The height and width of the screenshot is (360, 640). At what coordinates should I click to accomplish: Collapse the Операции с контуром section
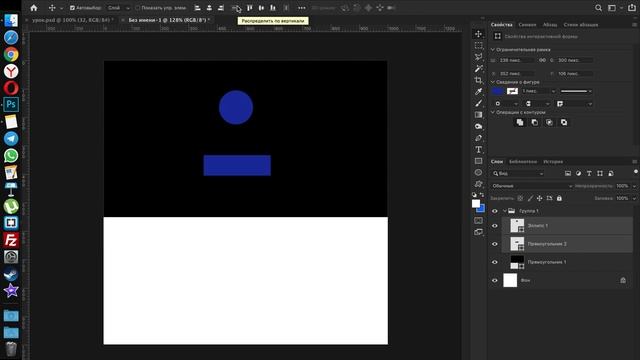click(x=493, y=112)
